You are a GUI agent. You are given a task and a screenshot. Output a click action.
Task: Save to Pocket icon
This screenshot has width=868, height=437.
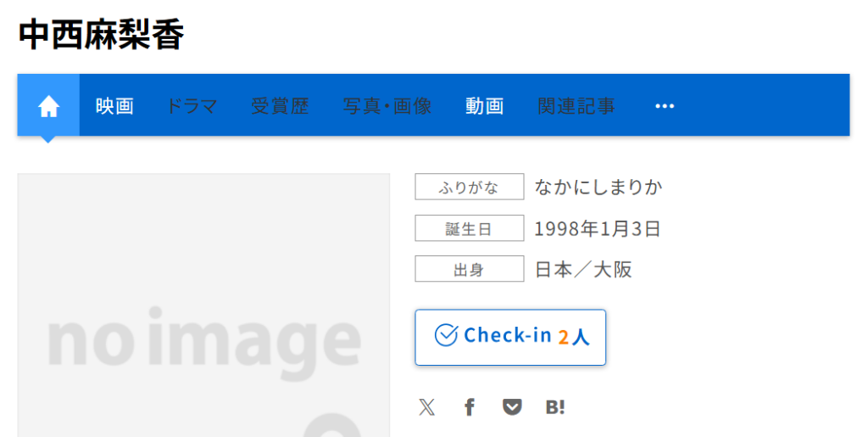[512, 407]
